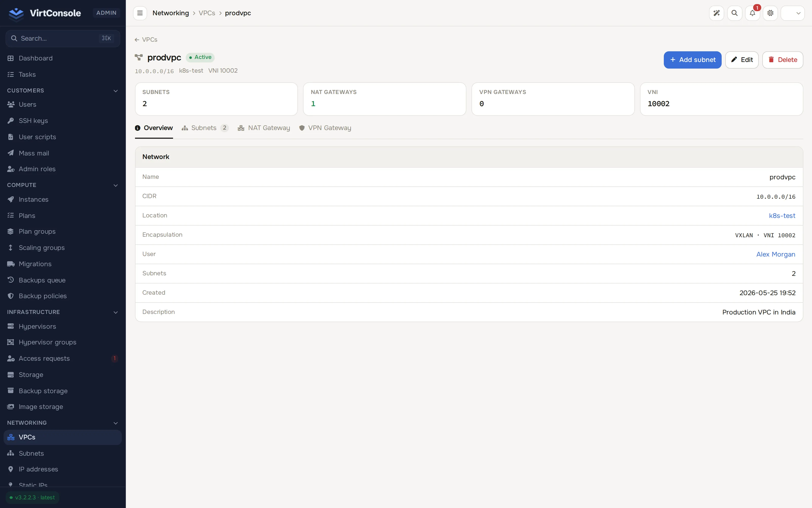The image size is (812, 508).
Task: Open the notifications bell icon
Action: (753, 13)
